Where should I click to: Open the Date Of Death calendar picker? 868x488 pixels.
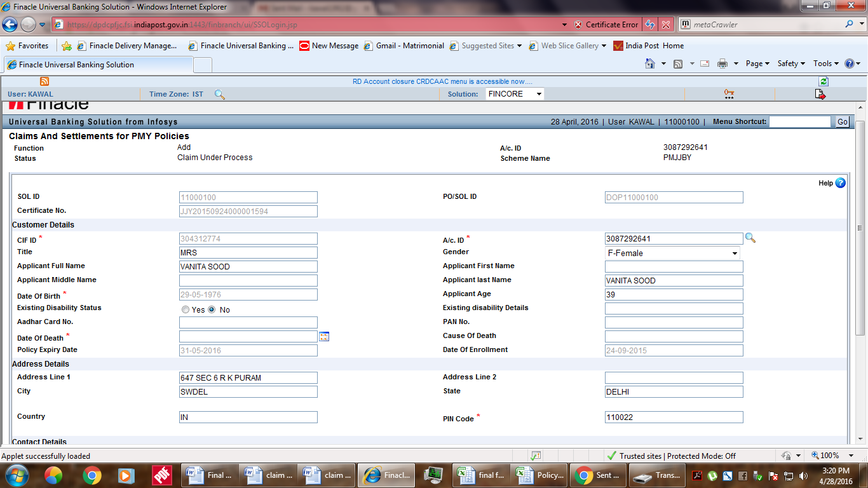[x=324, y=337]
